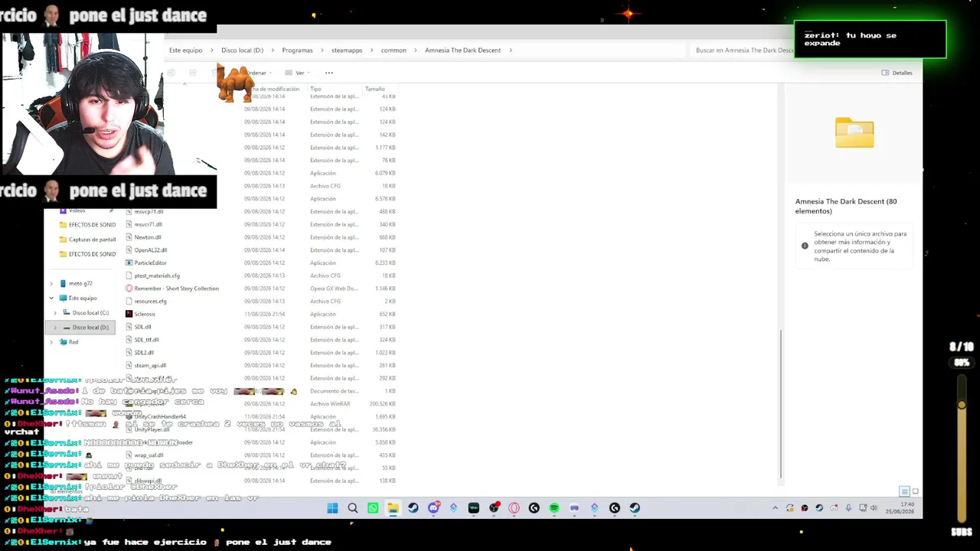980x551 pixels.
Task: Navigate to steamapps breadcrumb
Action: (347, 51)
